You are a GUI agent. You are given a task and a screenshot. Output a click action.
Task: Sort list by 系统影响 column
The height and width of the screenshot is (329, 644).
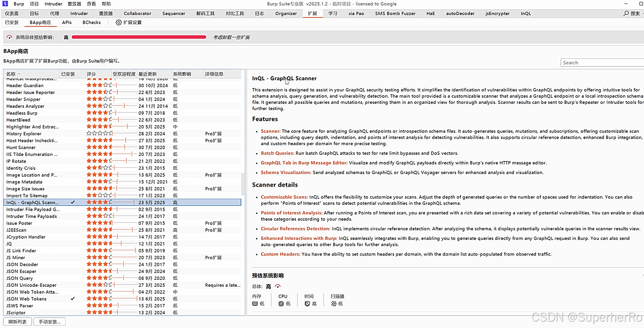pyautogui.click(x=188, y=74)
